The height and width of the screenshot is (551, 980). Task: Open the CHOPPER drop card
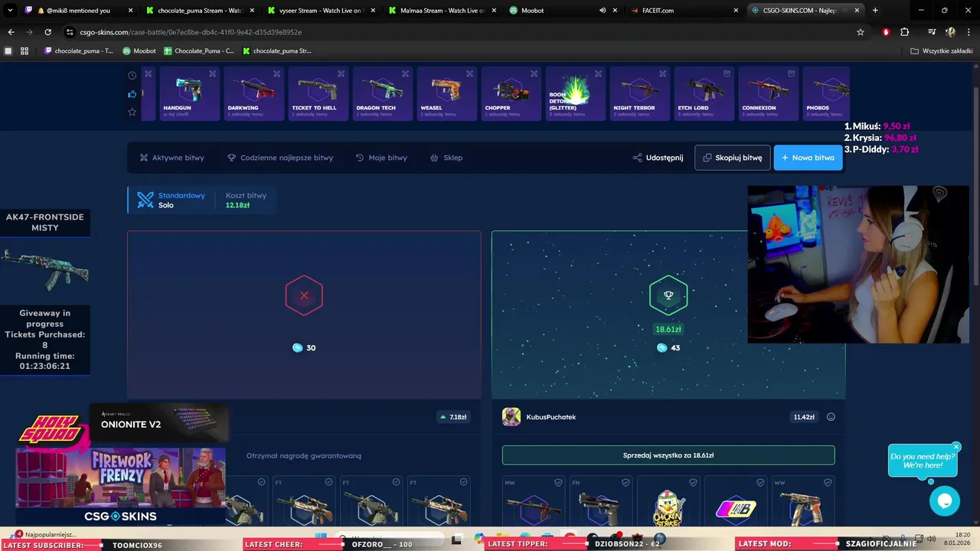(511, 93)
